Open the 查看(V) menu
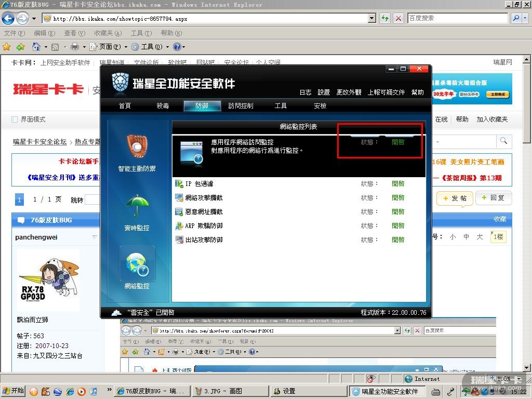 75,33
